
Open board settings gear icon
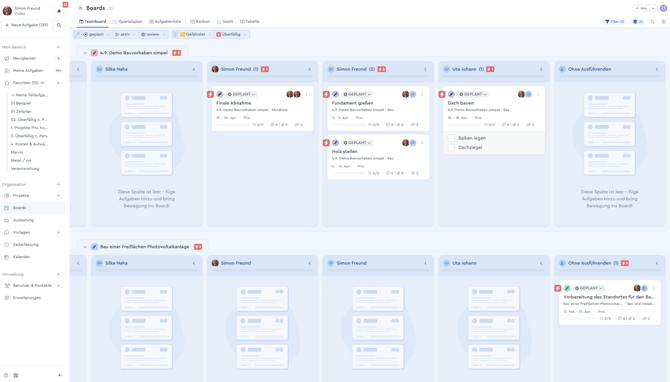coord(664,22)
